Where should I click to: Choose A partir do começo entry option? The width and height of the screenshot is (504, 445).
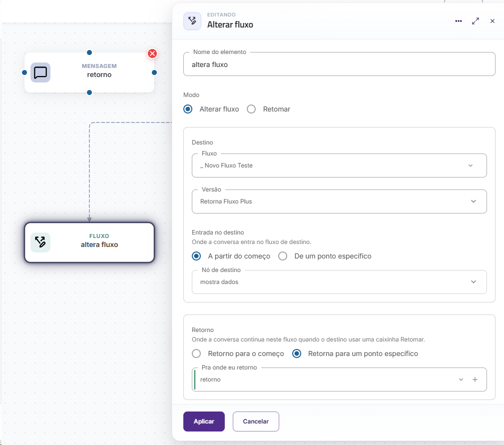(196, 256)
